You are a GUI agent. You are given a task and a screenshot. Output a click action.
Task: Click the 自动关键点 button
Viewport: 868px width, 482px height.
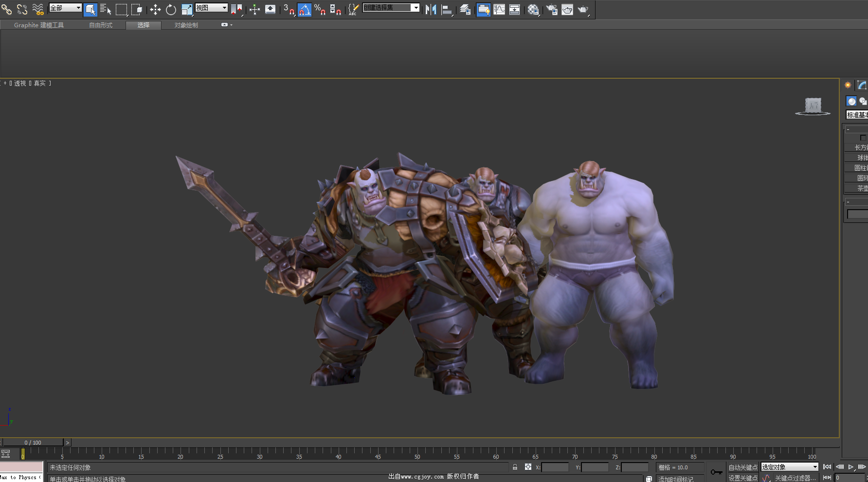(x=743, y=467)
